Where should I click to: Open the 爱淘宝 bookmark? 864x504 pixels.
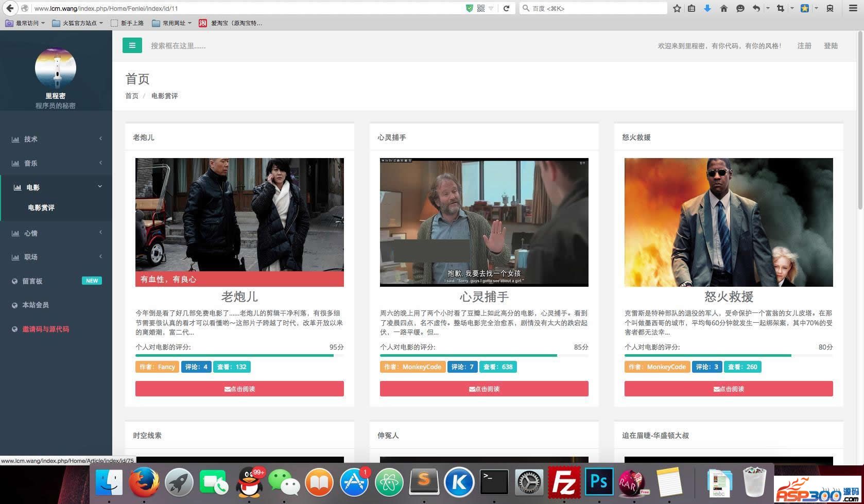click(x=230, y=23)
